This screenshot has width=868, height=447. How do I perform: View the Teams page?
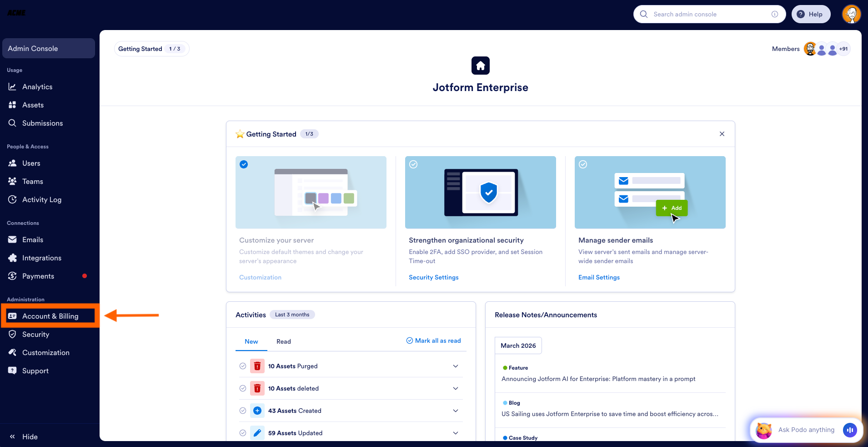point(32,181)
